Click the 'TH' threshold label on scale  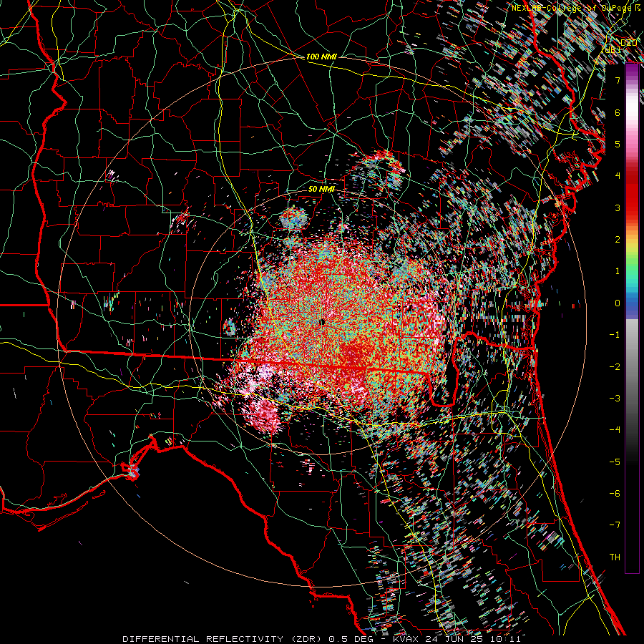click(615, 557)
